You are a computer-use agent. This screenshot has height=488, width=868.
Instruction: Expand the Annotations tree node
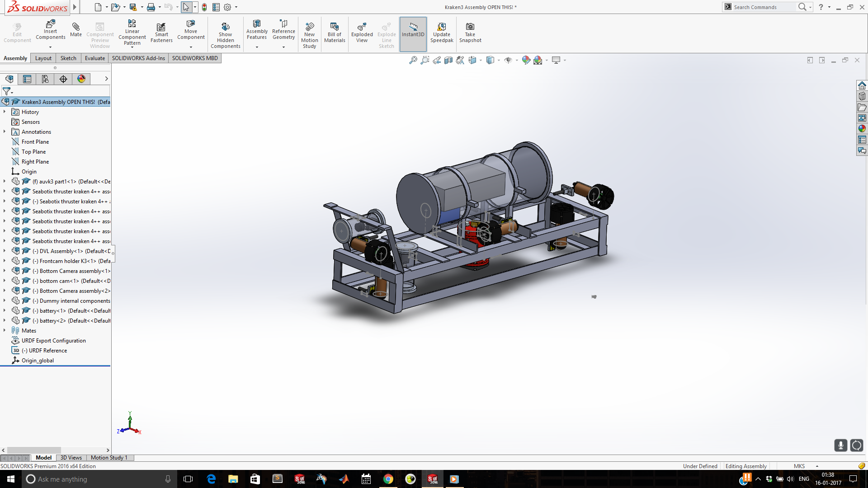click(5, 131)
